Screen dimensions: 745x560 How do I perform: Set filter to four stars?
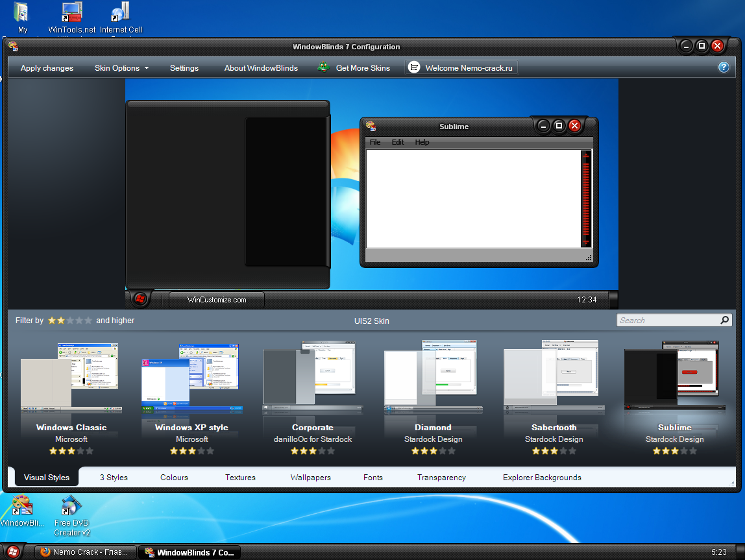click(79, 321)
